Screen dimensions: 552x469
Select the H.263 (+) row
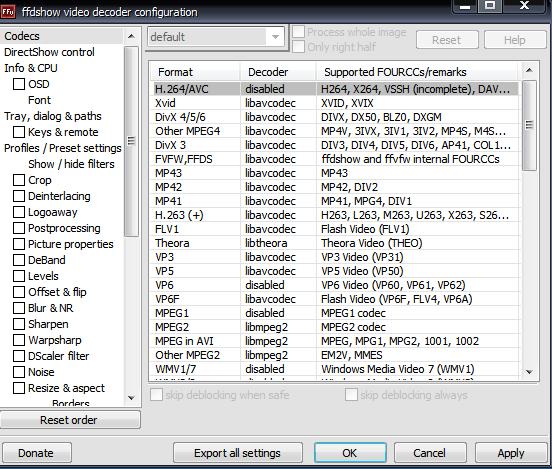(335, 215)
